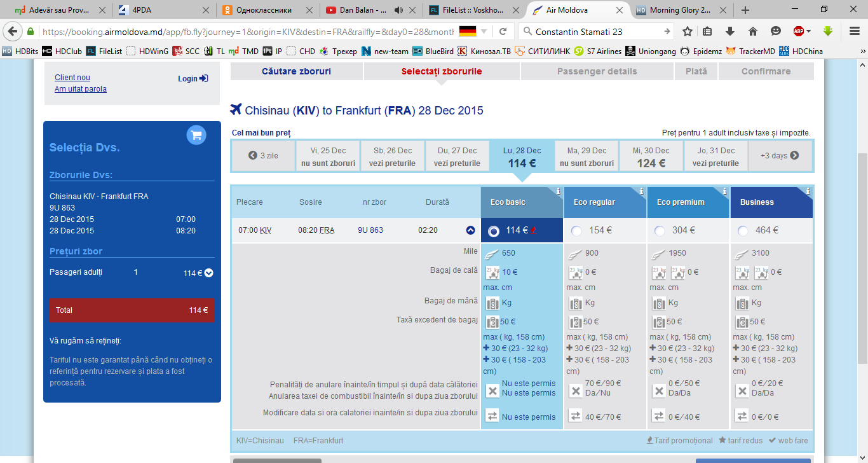Select the Vi, 25 Dec date tab
Screen dimensions: 868x463
point(328,156)
